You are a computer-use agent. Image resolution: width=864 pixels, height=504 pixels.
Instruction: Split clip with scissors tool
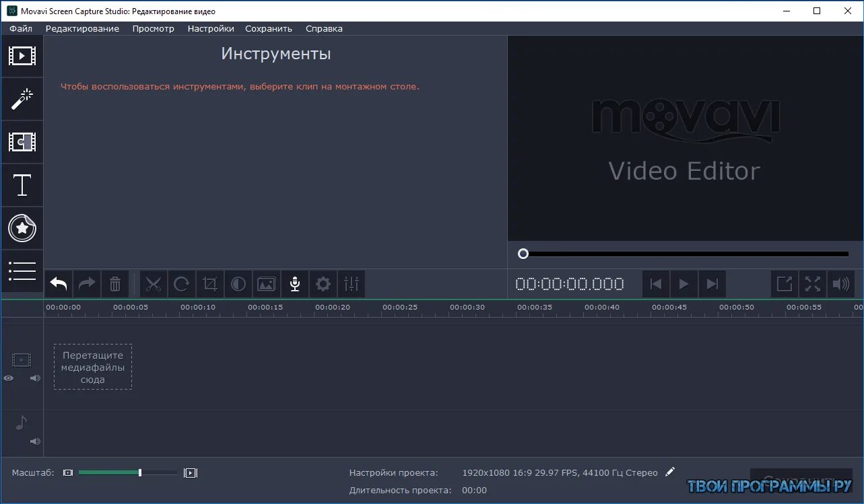(154, 284)
